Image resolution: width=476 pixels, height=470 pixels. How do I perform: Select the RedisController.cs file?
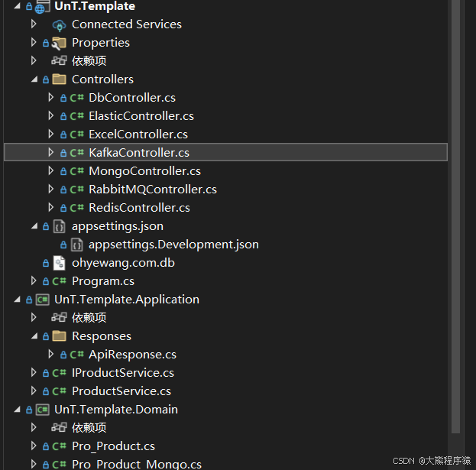pos(139,208)
